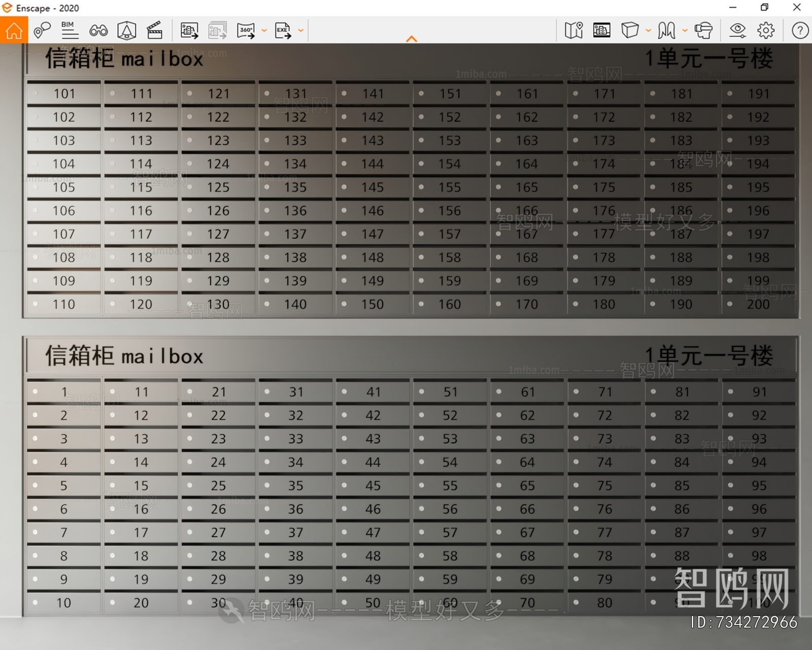Click mailbox number 145
The height and width of the screenshot is (650, 812).
tap(373, 187)
